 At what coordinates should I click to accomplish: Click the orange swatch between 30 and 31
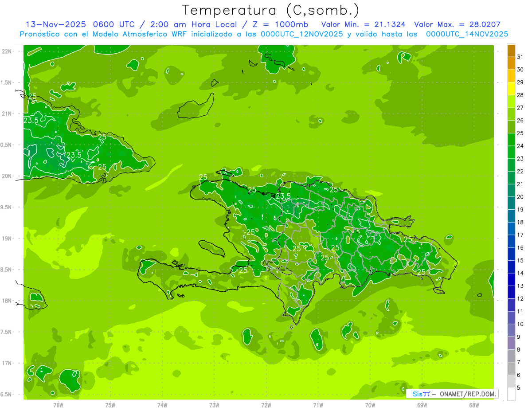(x=511, y=63)
